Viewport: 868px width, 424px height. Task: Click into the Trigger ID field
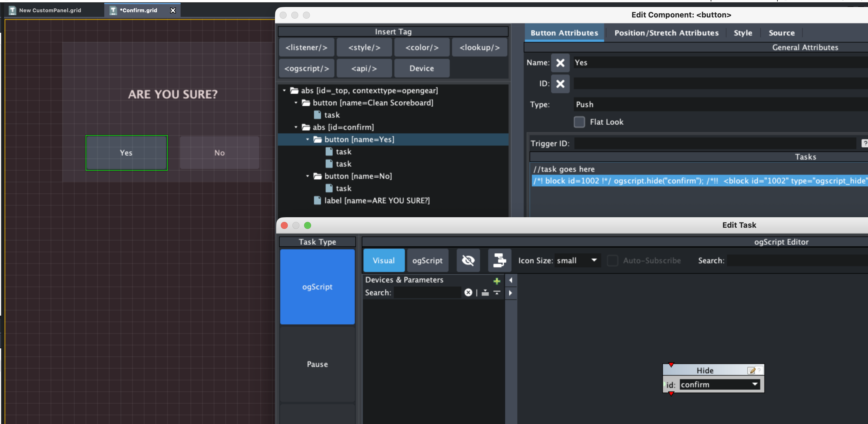pos(714,144)
